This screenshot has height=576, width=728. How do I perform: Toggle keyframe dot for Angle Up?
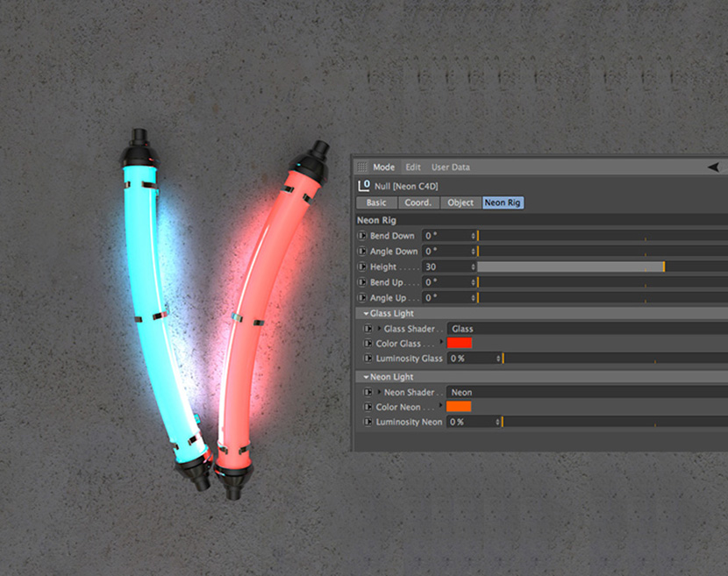coord(361,297)
